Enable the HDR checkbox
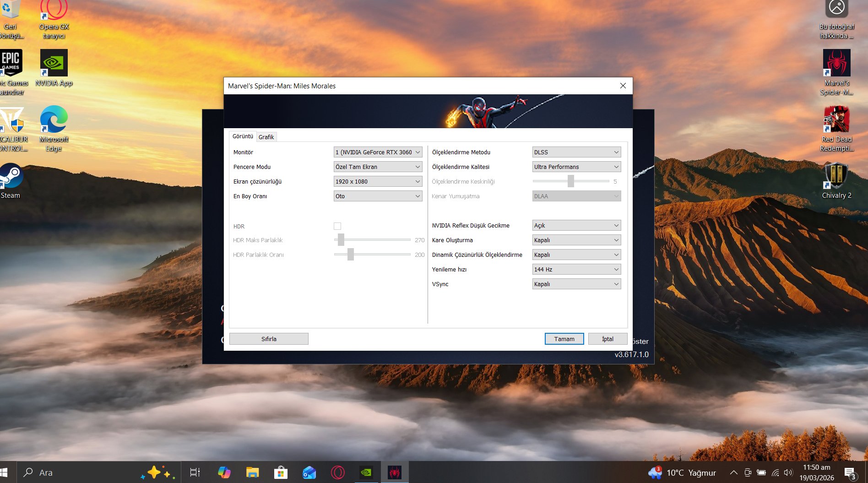Screen dimensions: 868x483 click(x=337, y=226)
